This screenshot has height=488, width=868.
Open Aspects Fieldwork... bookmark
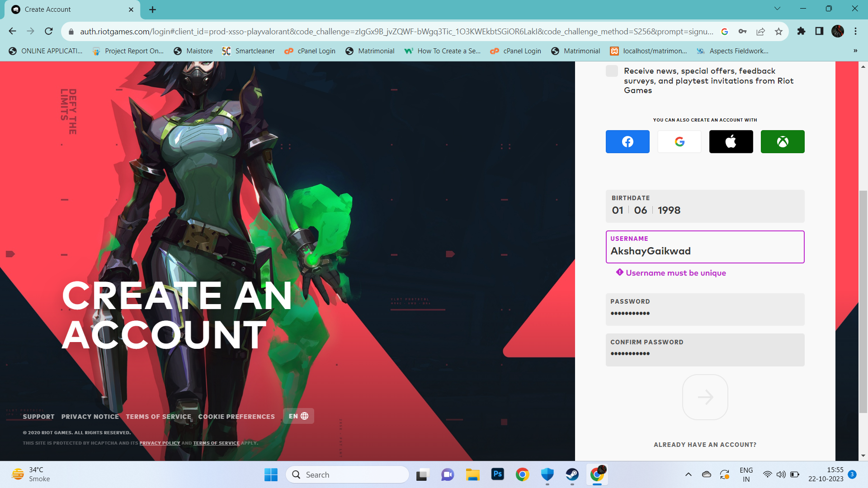click(732, 51)
